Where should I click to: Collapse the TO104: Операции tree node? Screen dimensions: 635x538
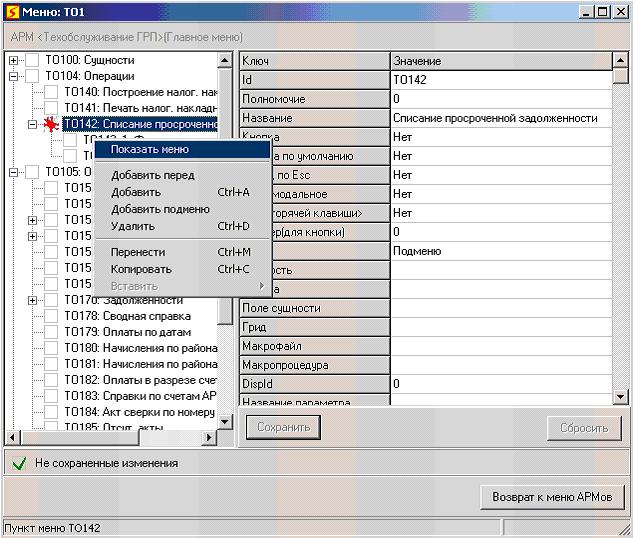point(14,77)
